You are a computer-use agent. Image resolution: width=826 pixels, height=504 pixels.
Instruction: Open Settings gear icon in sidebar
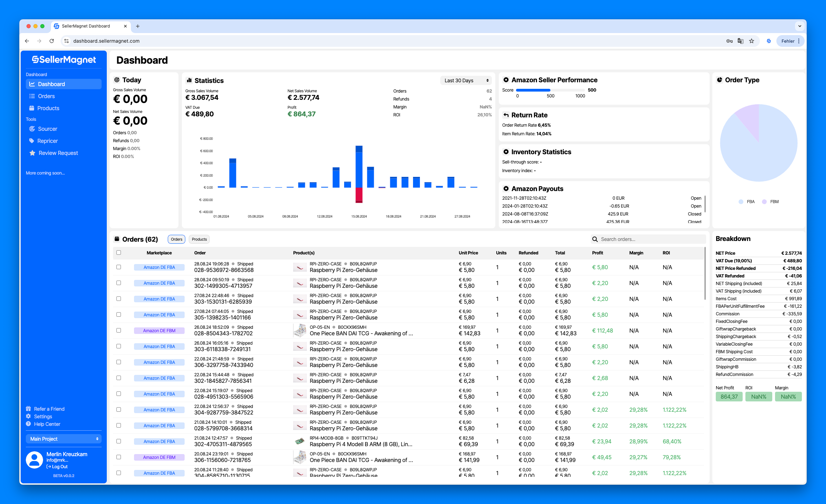coord(28,416)
